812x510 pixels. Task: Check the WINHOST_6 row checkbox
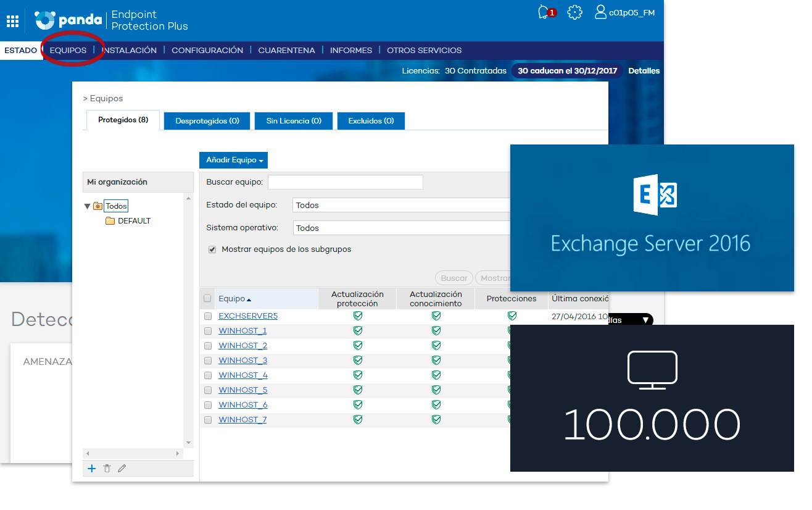207,405
